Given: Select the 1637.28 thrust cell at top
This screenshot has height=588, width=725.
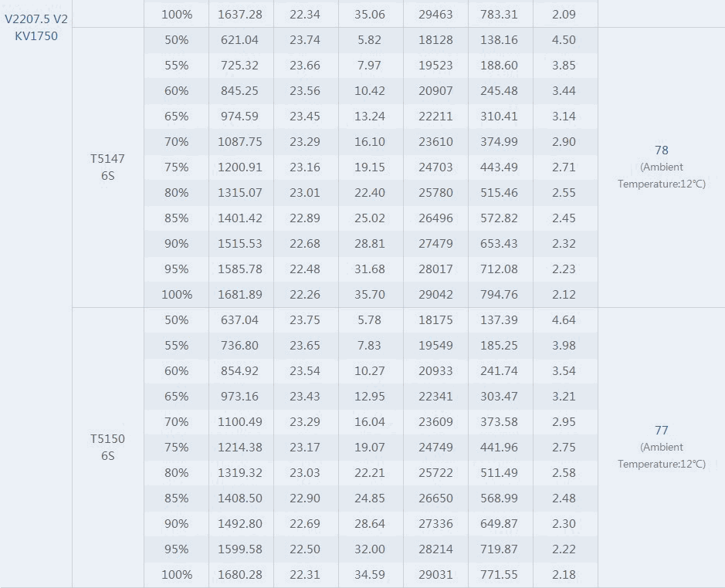Looking at the screenshot, I should click(240, 15).
